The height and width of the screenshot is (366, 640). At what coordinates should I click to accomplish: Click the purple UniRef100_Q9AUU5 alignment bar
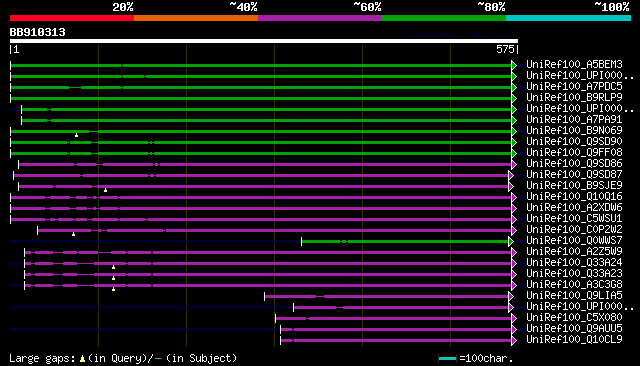(396, 330)
